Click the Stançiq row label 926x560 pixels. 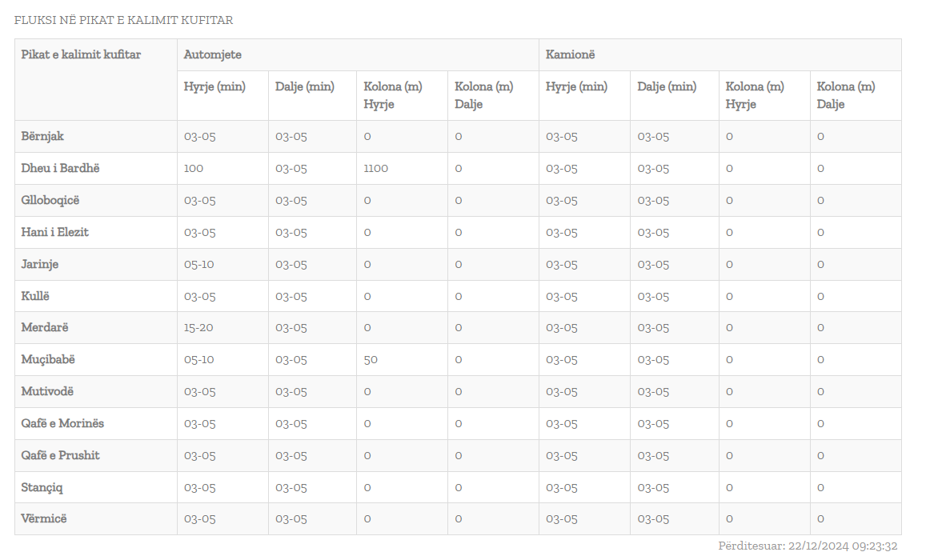[x=42, y=487]
